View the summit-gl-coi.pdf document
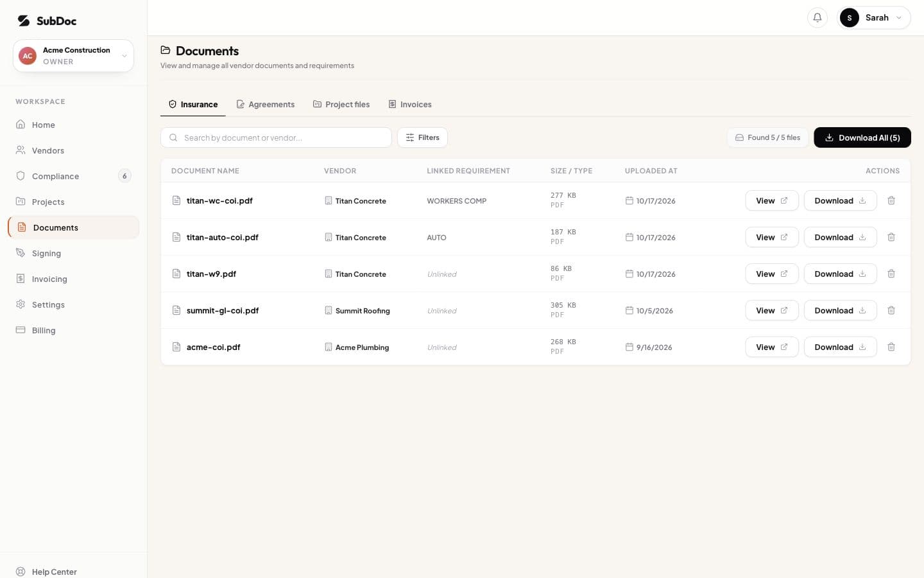The width and height of the screenshot is (924, 578). (x=772, y=310)
